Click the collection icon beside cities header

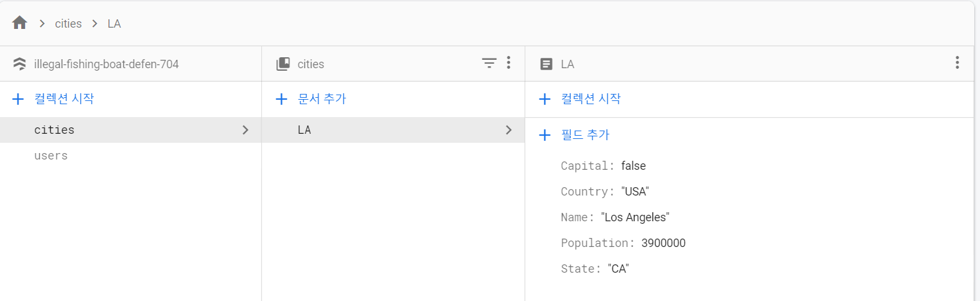tap(283, 64)
